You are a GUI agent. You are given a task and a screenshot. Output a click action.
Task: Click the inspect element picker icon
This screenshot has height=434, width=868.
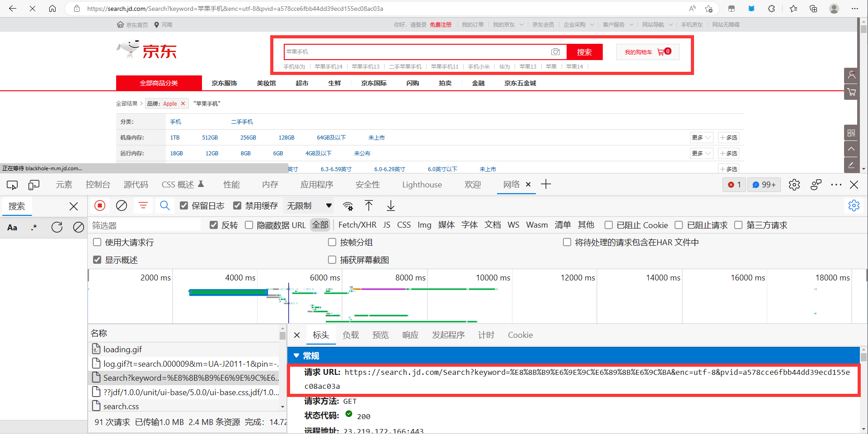point(12,185)
